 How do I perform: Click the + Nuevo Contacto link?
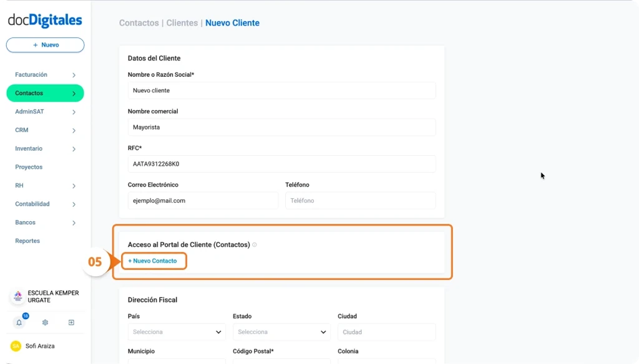(x=154, y=261)
